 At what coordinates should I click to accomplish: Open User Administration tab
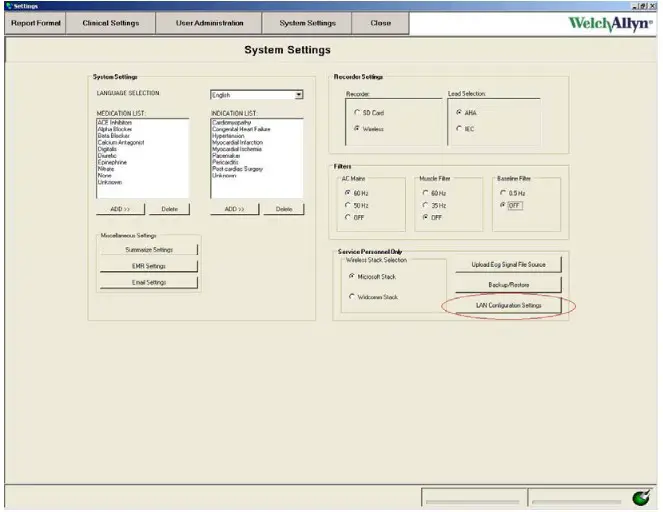(x=209, y=23)
